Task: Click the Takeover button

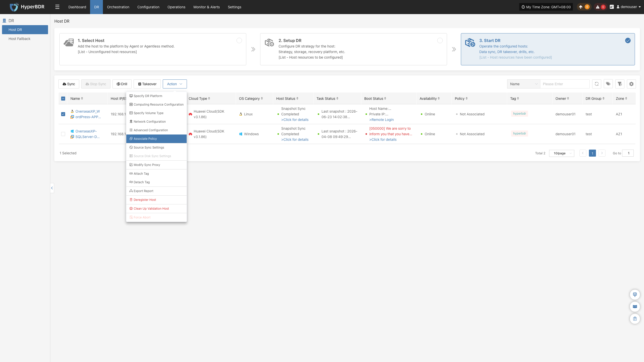Action: point(147,84)
